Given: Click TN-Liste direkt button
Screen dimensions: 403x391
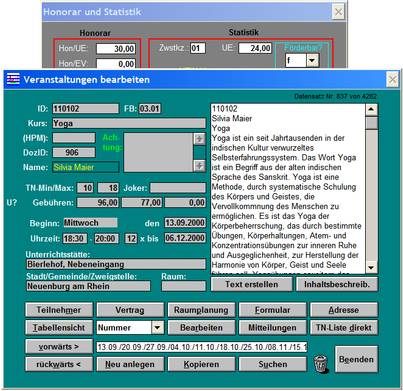Looking at the screenshot, I should point(344,328).
